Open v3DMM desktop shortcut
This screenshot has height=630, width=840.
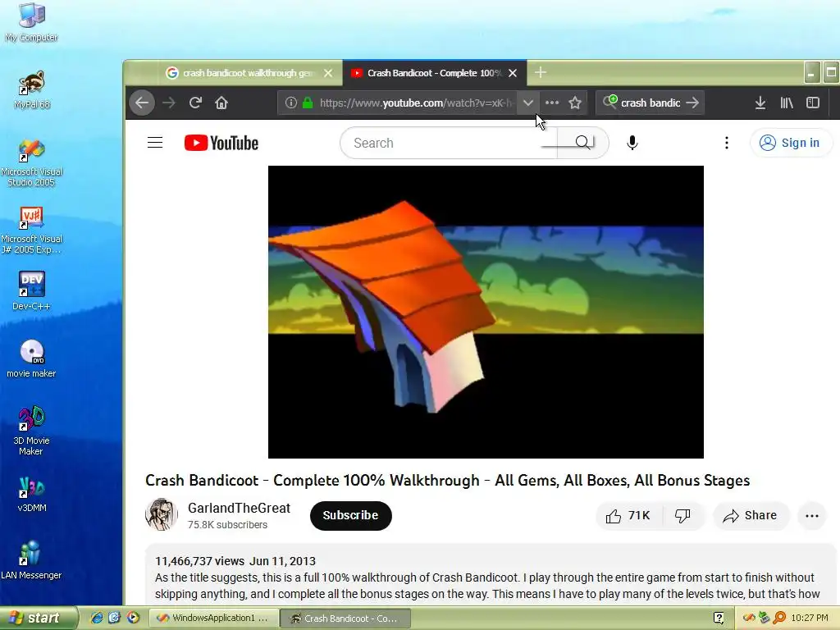[32, 493]
